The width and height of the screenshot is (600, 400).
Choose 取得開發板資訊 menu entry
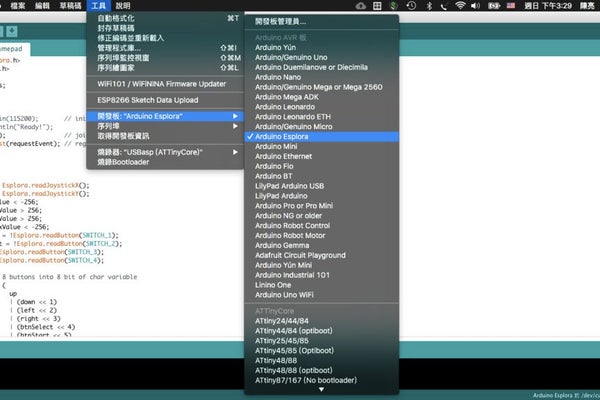[x=165, y=136]
